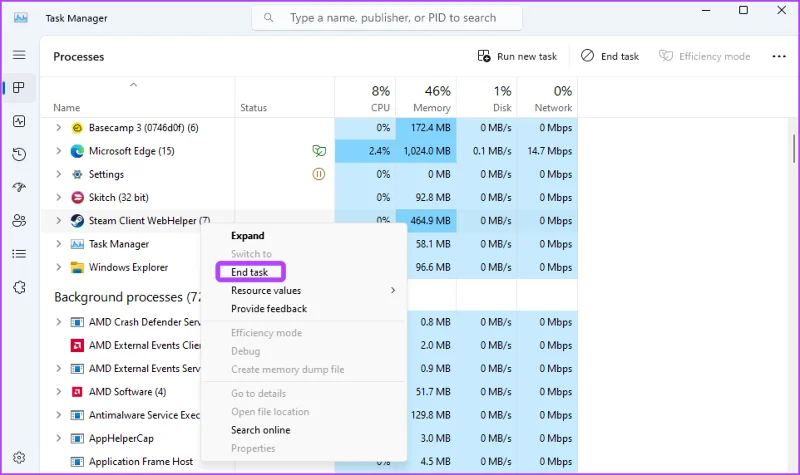
Task: Expand the Skitch (32 bit) process group
Action: (58, 197)
